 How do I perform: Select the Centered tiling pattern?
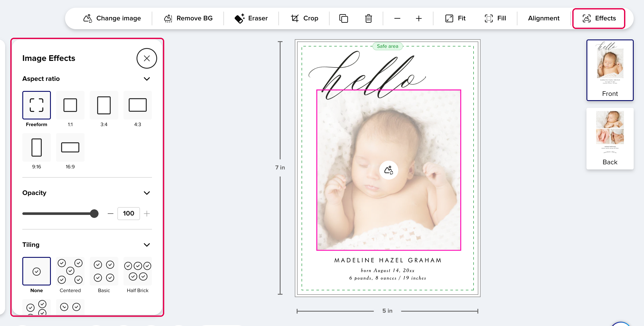click(70, 271)
